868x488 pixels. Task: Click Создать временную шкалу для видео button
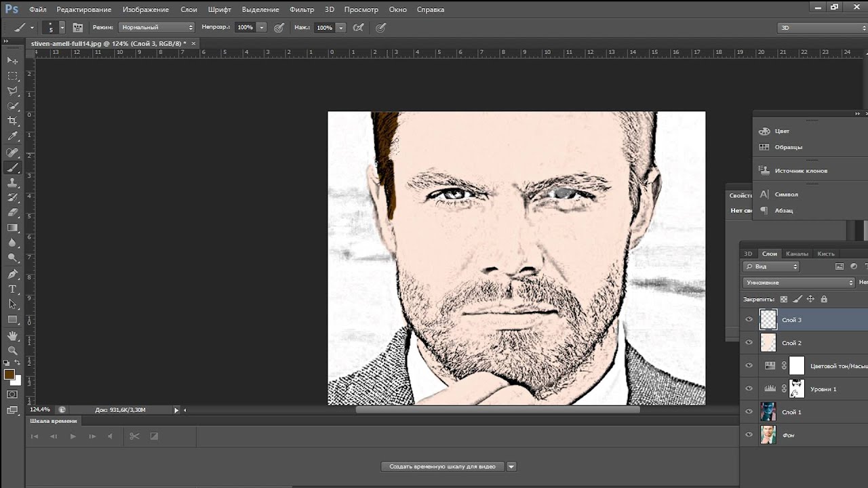coord(442,466)
